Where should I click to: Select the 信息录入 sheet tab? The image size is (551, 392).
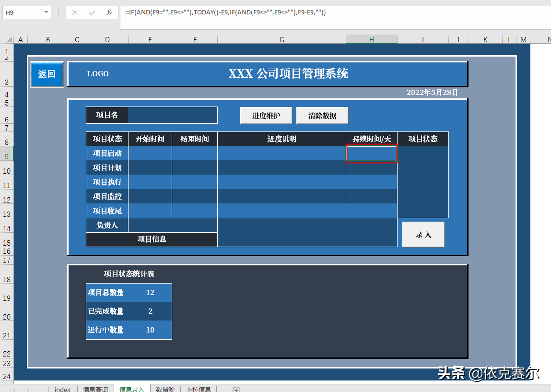tap(132, 389)
